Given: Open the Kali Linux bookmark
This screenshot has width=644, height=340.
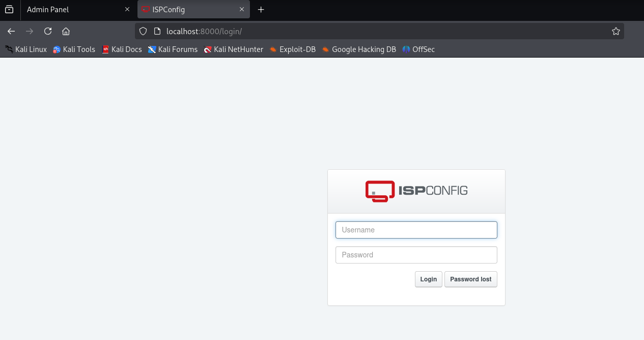Looking at the screenshot, I should click(x=26, y=49).
